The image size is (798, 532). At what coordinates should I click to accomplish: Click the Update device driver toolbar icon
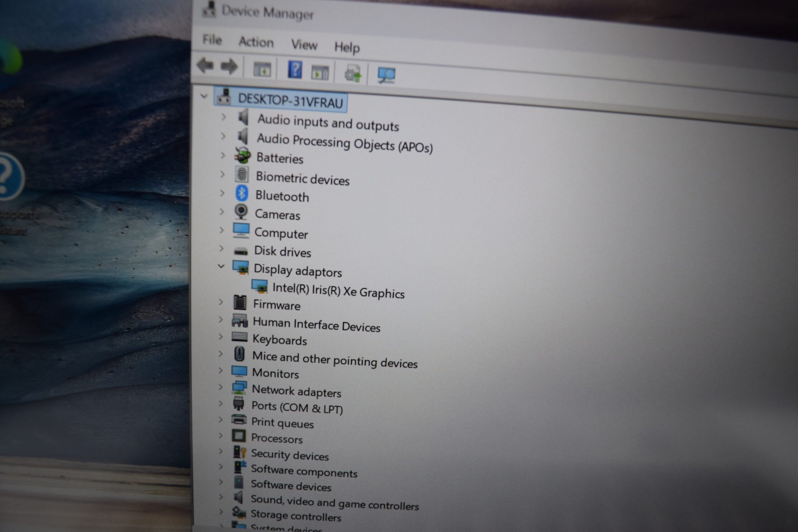[353, 74]
